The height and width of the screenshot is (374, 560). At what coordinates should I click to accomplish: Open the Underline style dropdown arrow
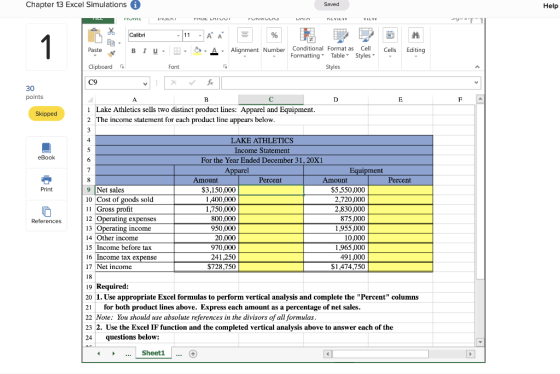click(164, 51)
